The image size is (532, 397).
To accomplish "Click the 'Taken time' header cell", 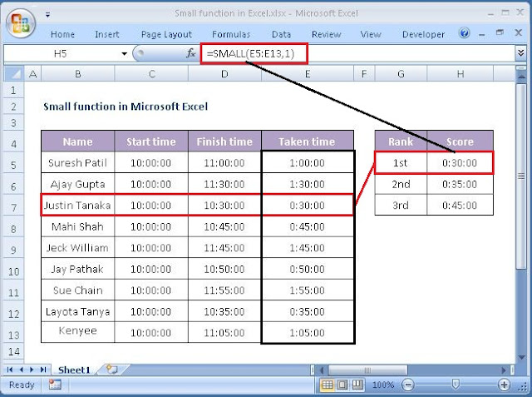I will tap(308, 141).
